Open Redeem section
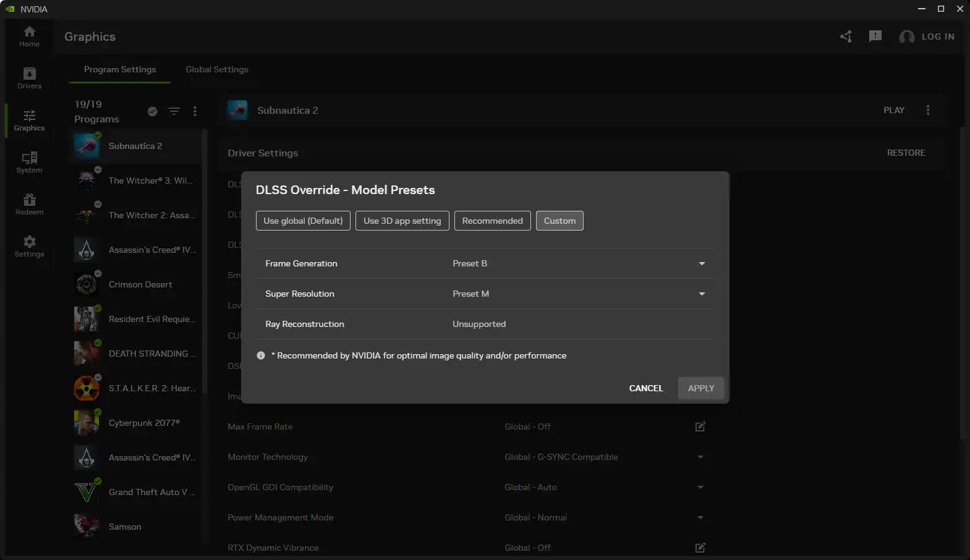 point(29,205)
